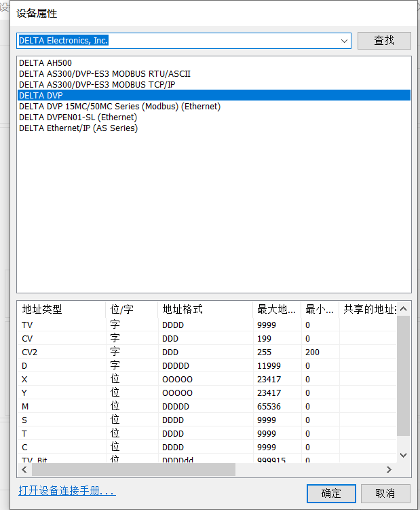The height and width of the screenshot is (510, 420).
Task: Click the DDDDD format in the M row
Action: click(176, 407)
